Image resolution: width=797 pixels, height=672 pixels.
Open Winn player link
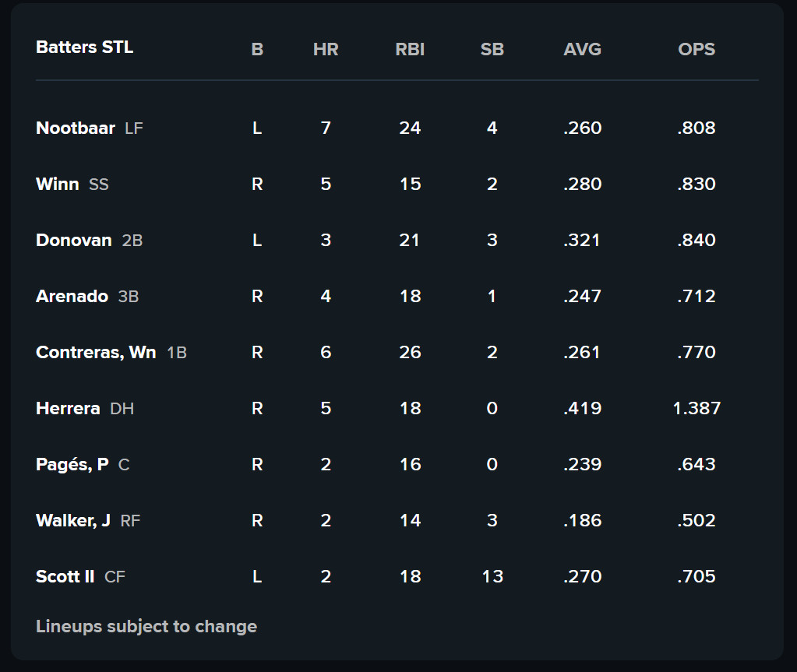(x=58, y=184)
